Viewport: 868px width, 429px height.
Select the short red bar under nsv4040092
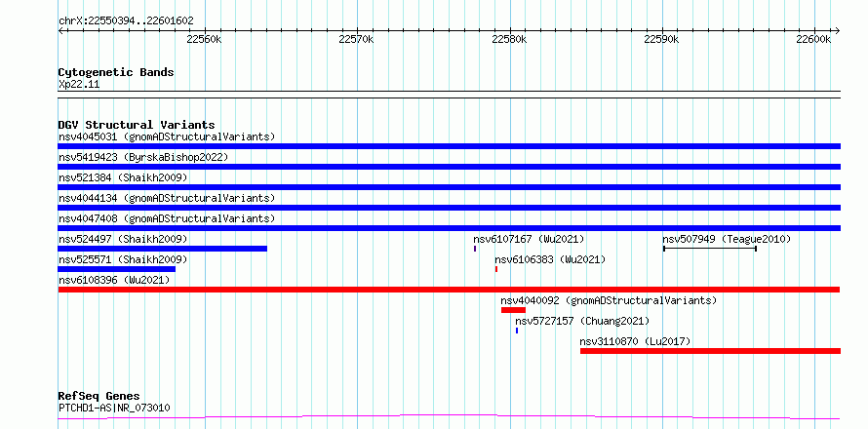(513, 310)
